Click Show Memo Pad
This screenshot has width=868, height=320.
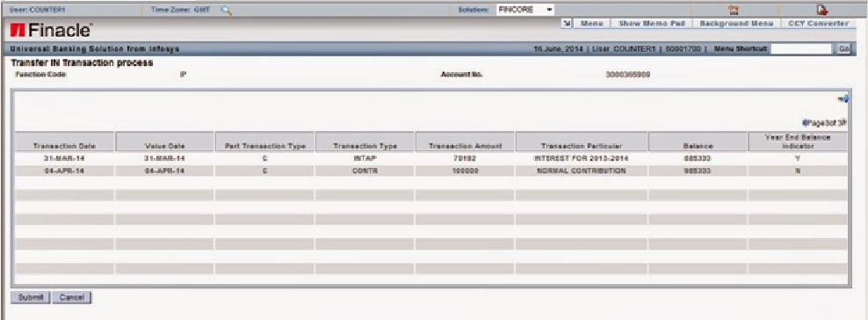pos(652,23)
